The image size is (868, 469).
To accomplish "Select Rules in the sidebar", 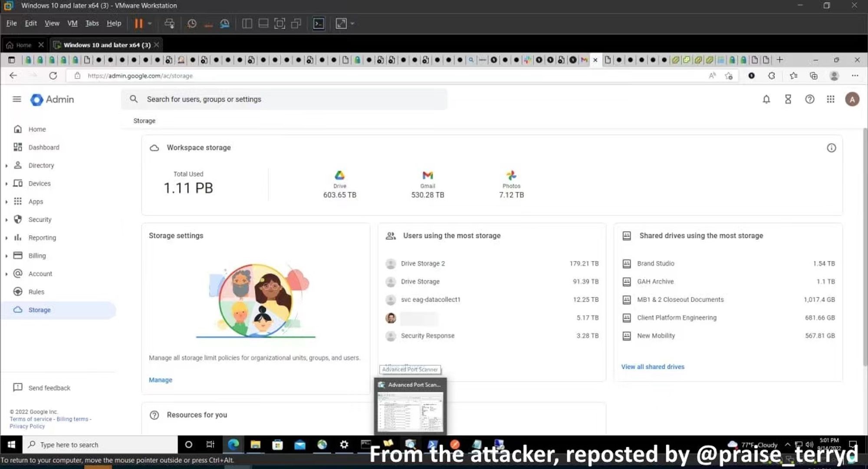I will [36, 292].
